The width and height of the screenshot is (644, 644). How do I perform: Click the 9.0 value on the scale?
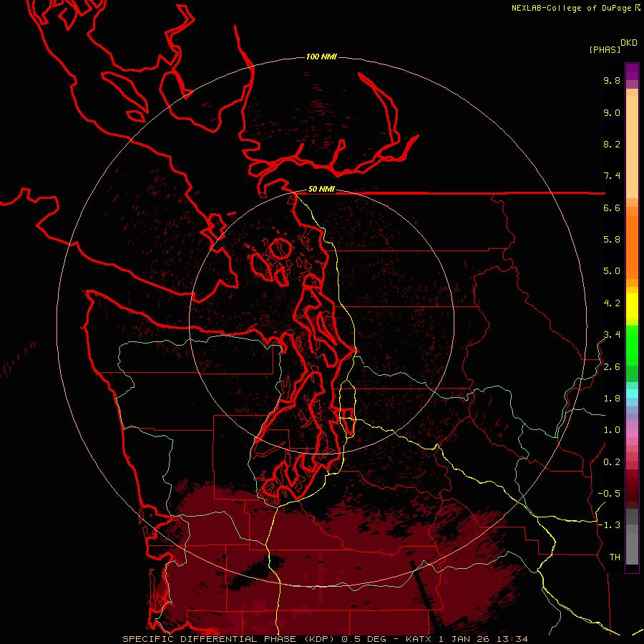(x=612, y=112)
